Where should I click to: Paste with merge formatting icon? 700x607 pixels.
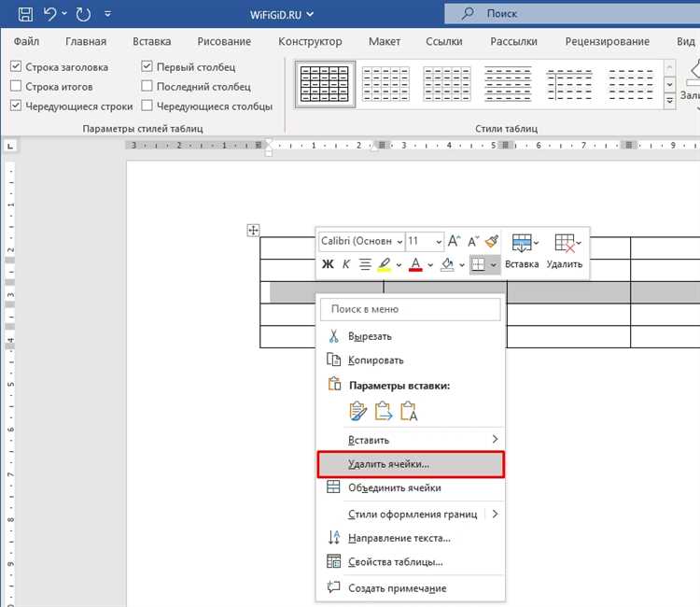(x=383, y=412)
